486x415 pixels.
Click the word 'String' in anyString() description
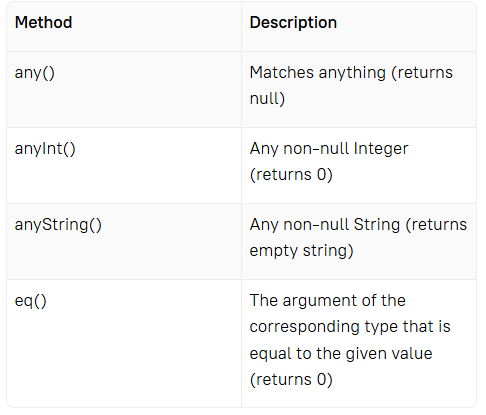[377, 224]
